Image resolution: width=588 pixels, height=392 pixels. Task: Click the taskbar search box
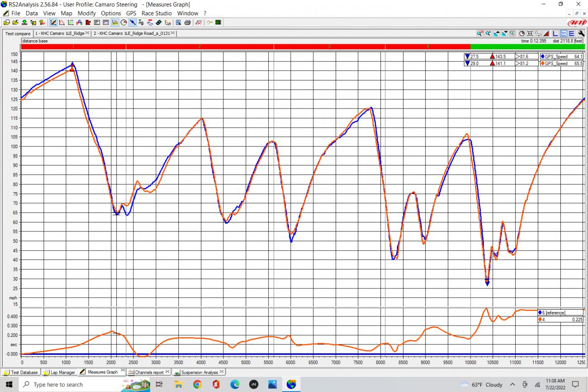point(84,385)
